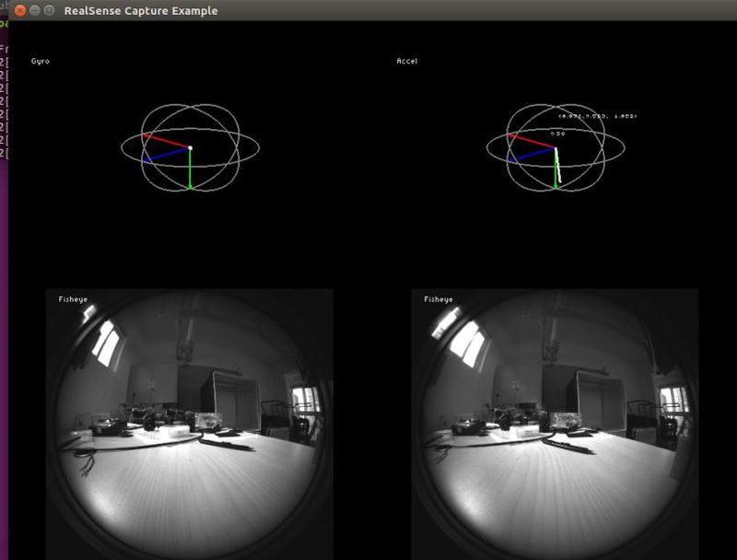Click the accel coordinate readout text
Screen dimensions: 737x560
point(597,116)
